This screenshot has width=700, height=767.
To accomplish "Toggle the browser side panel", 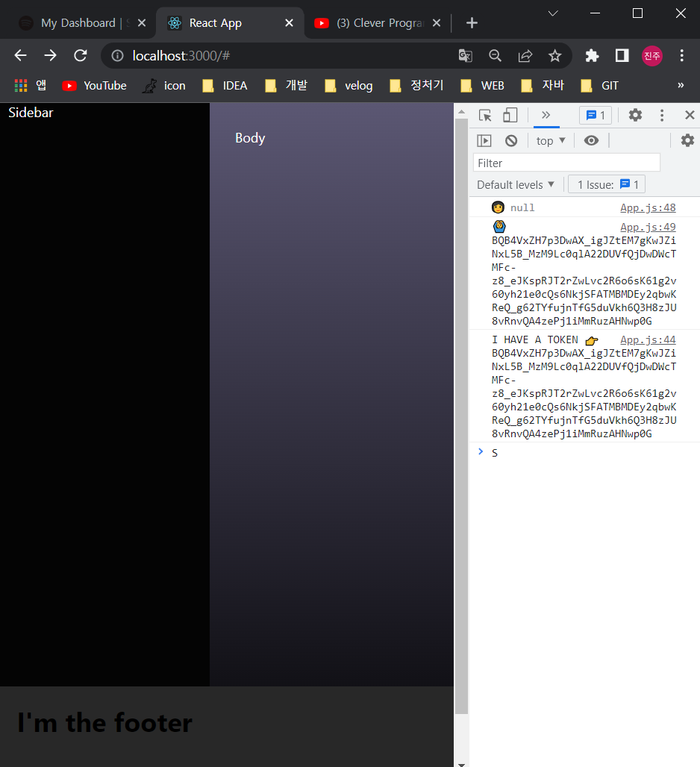I will (622, 56).
